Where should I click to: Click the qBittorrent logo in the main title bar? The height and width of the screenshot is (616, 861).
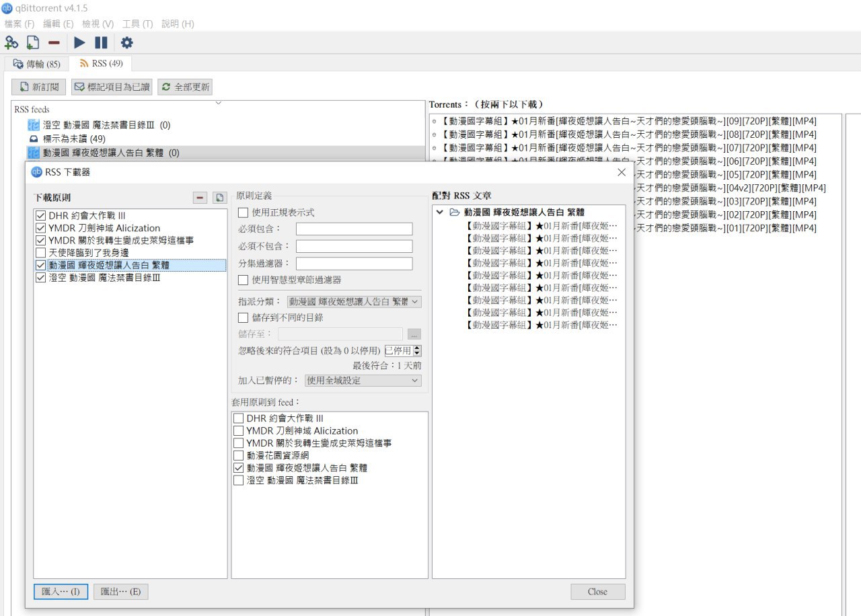pos(7,7)
